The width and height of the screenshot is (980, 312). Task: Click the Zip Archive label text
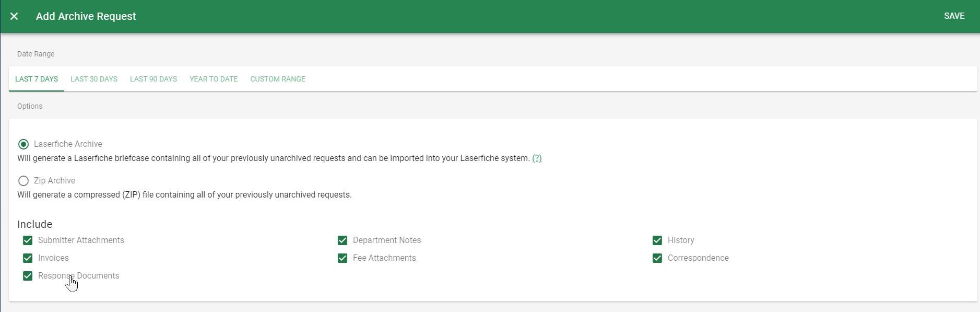pos(54,180)
